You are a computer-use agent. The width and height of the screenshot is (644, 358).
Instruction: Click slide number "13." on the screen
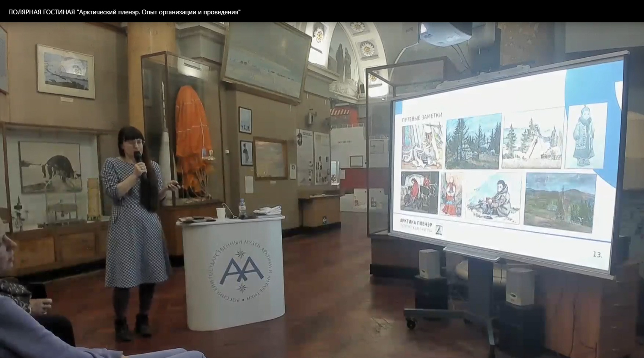pyautogui.click(x=597, y=254)
